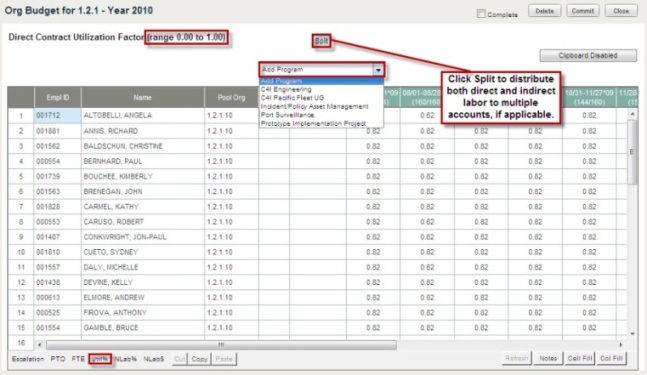Select C4I Pacific Fleet UG program
Screen dimensions: 647x375
click(292, 98)
